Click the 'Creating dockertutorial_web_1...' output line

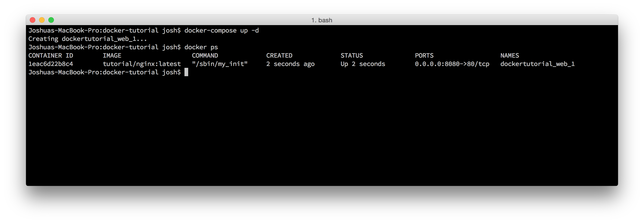(x=88, y=39)
